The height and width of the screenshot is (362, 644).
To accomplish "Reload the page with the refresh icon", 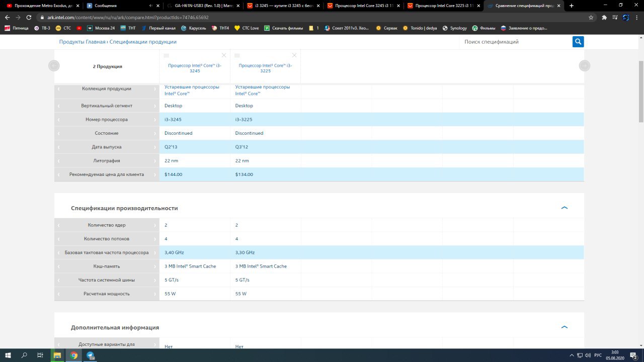I will 29,17.
